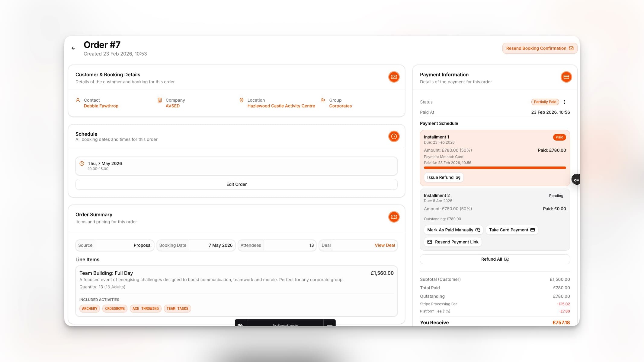Screen dimensions: 644x362
Task: Click the Refund All button
Action: [494, 259]
